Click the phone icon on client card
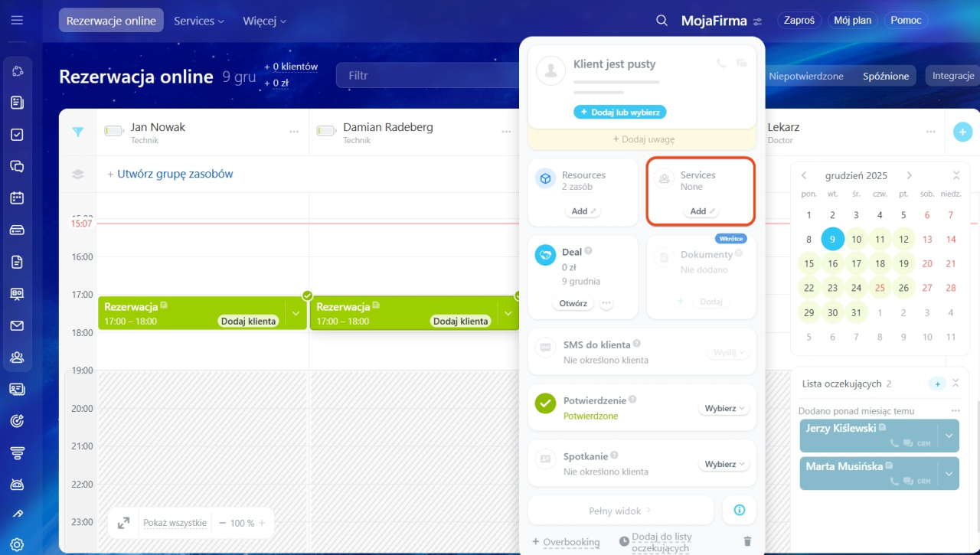980x555 pixels. point(721,64)
